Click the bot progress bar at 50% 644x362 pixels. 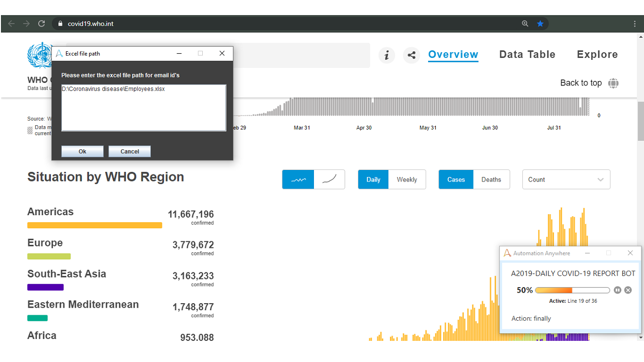click(x=573, y=290)
